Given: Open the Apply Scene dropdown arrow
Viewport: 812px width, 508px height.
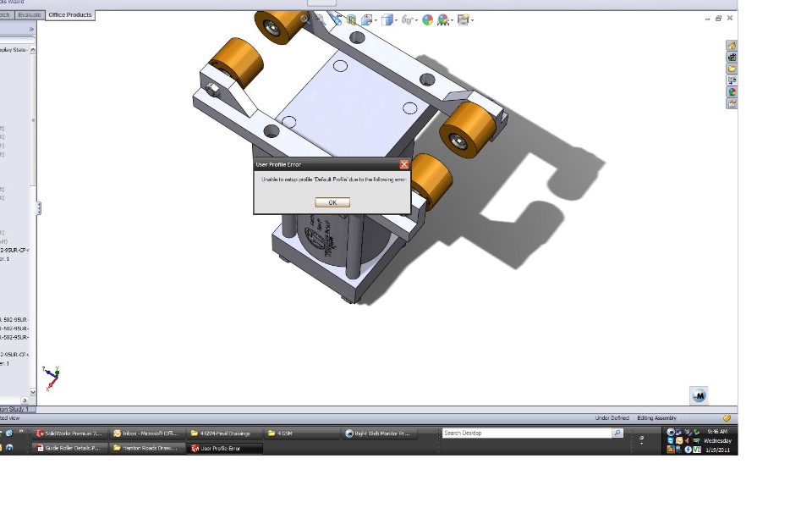Looking at the screenshot, I should (452, 20).
